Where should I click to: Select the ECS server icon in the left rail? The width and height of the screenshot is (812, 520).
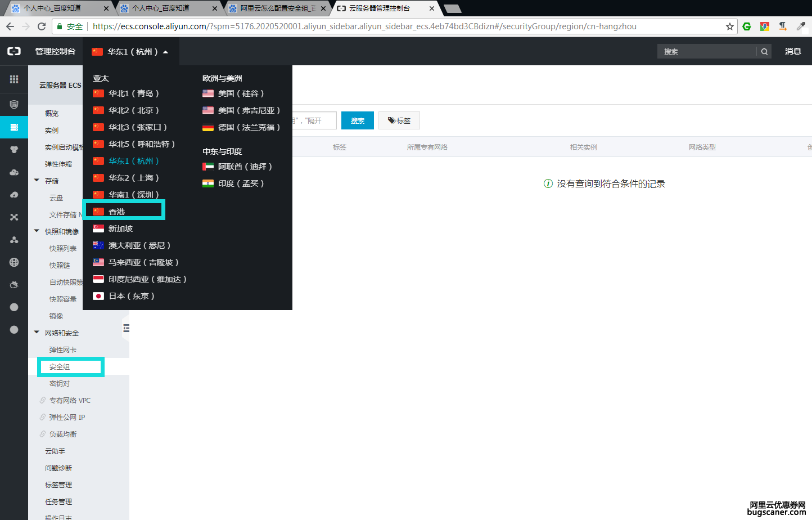[x=14, y=127]
